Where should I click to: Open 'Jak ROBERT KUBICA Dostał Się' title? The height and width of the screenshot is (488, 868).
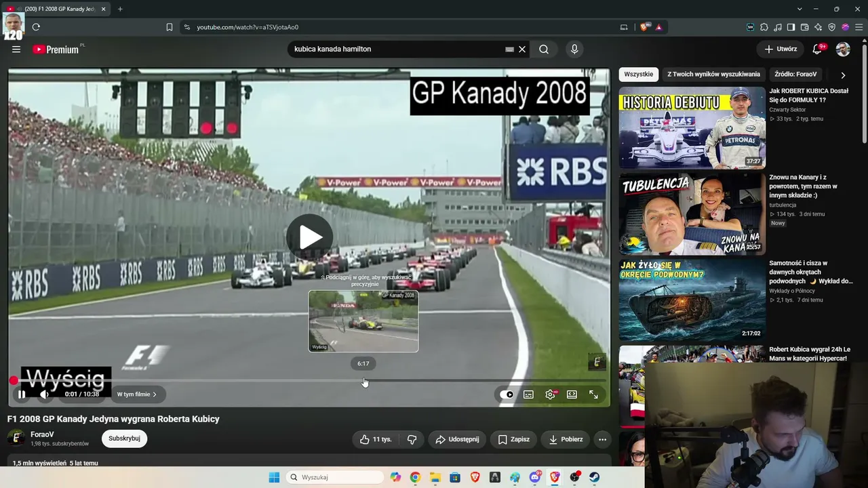click(x=808, y=95)
